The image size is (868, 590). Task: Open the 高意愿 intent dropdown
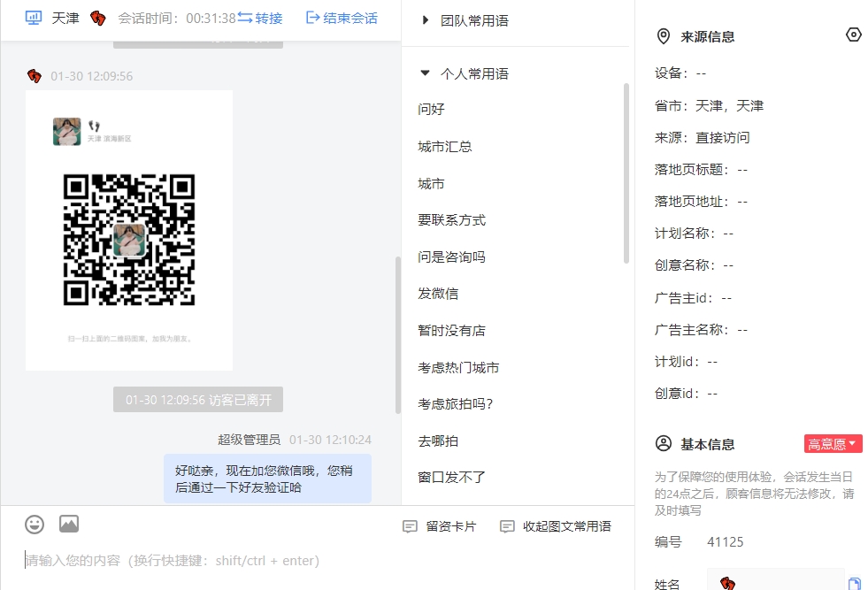833,444
